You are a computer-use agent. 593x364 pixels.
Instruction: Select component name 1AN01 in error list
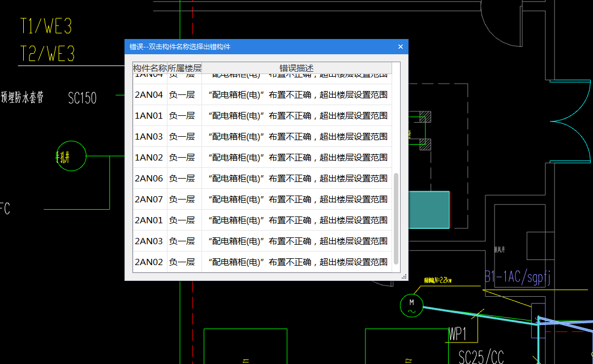click(149, 115)
